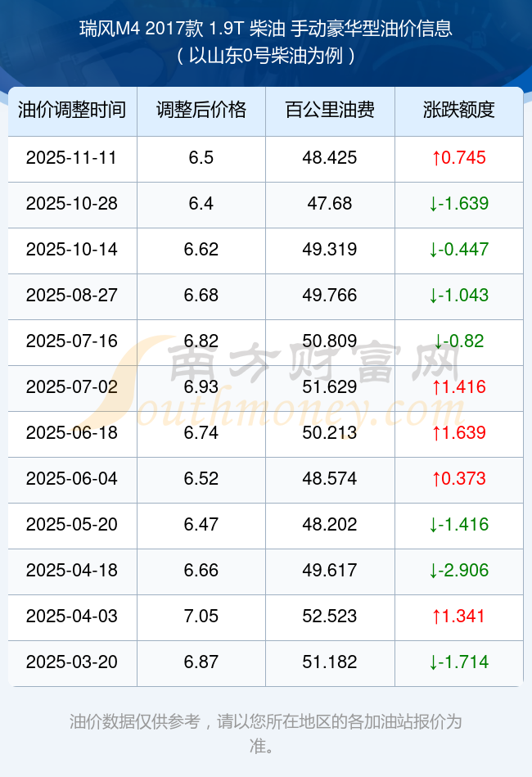532x777 pixels.
Task: Select the 调整后价格 column header
Action: click(201, 111)
